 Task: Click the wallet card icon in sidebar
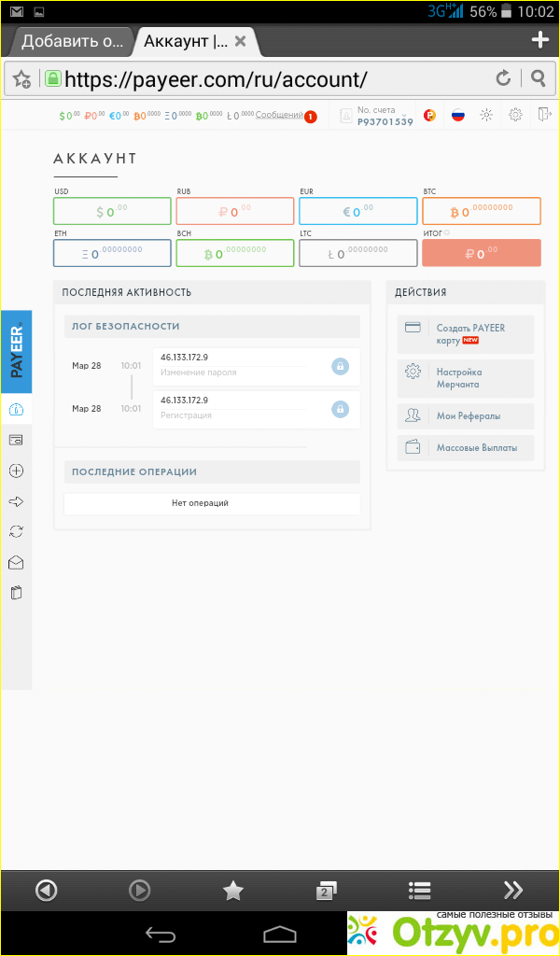[x=16, y=440]
